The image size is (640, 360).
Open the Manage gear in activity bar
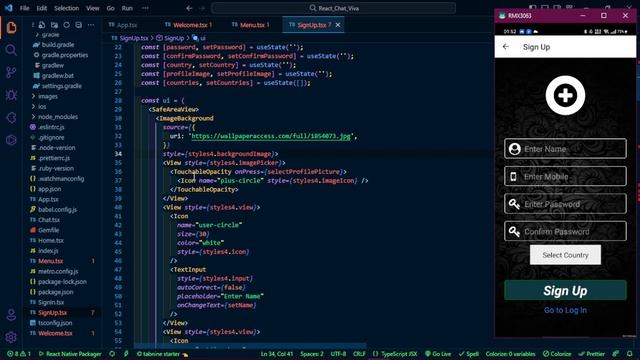pos(11,337)
